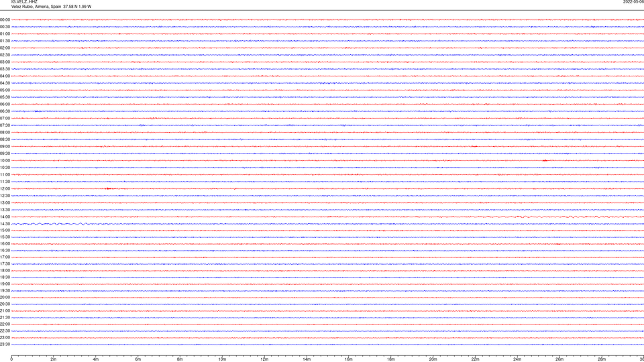The height and width of the screenshot is (362, 644).
Task: Select the 03:30 time row label
Action: coord(5,69)
